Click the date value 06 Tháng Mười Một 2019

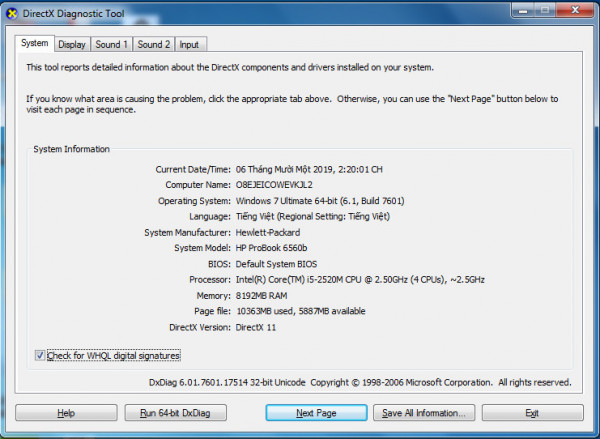click(309, 170)
